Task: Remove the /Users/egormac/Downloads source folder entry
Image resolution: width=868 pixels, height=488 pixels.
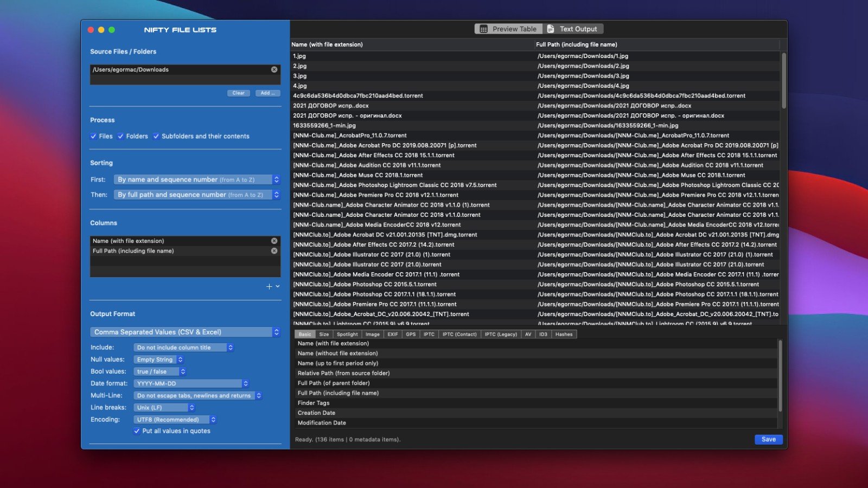Action: tap(274, 69)
